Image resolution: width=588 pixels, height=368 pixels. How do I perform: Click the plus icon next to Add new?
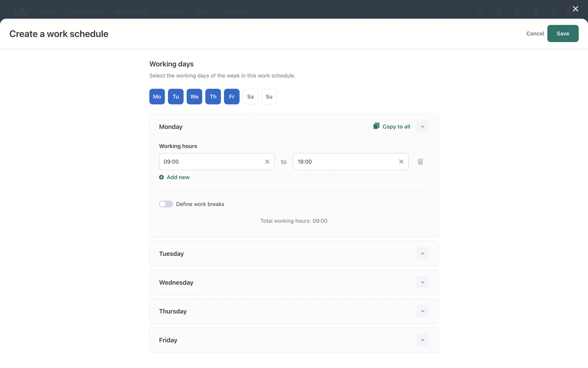pyautogui.click(x=161, y=177)
